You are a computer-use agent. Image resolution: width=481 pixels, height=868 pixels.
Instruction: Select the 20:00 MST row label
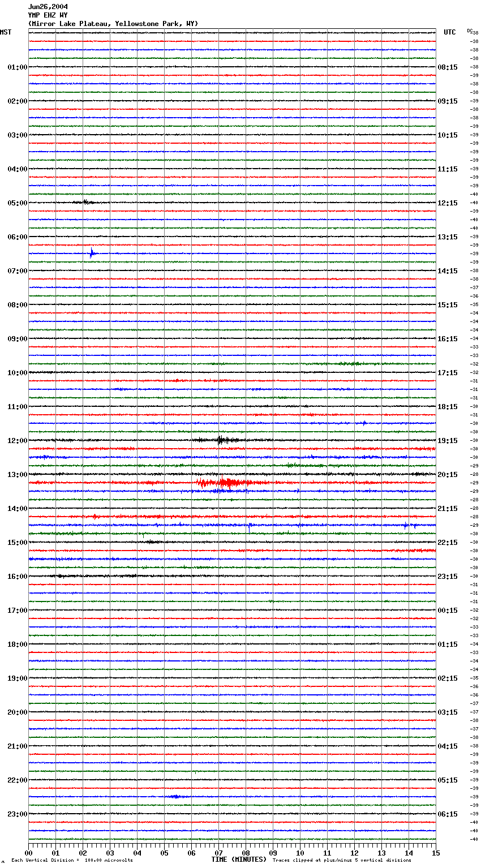click(x=18, y=712)
